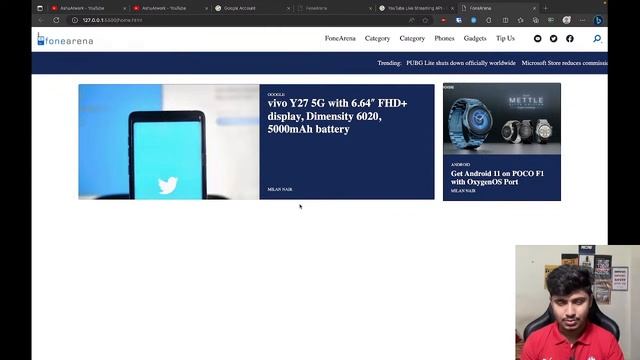Toggle the split screen icon

[505, 20]
